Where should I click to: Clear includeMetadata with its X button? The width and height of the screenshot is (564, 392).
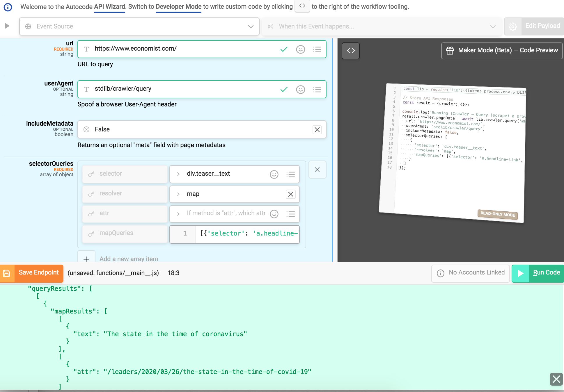pyautogui.click(x=317, y=130)
